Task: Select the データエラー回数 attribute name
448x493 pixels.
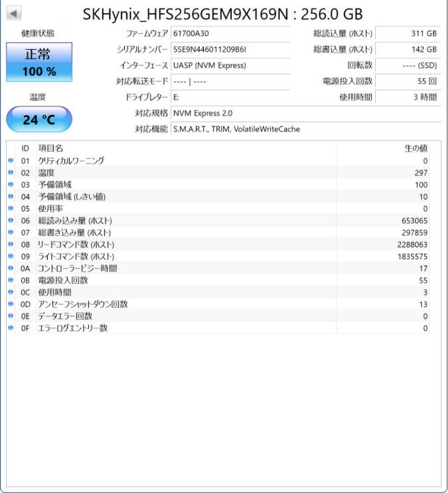Action: coord(65,316)
